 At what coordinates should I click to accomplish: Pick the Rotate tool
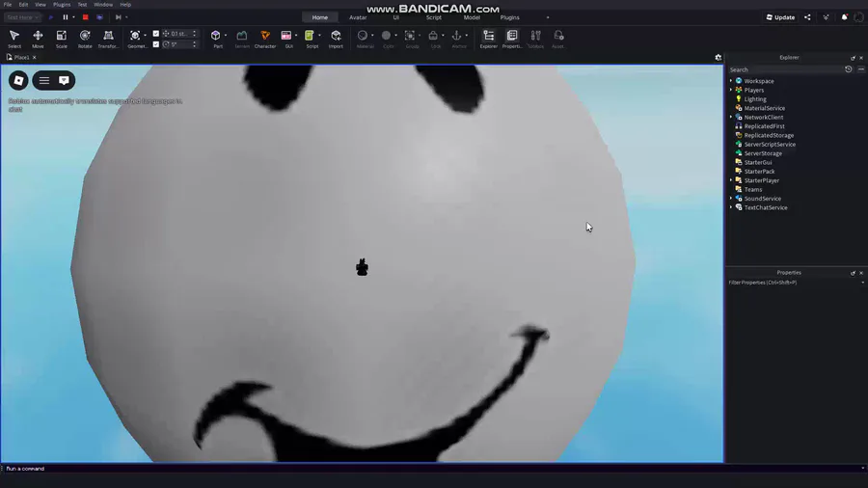(85, 39)
